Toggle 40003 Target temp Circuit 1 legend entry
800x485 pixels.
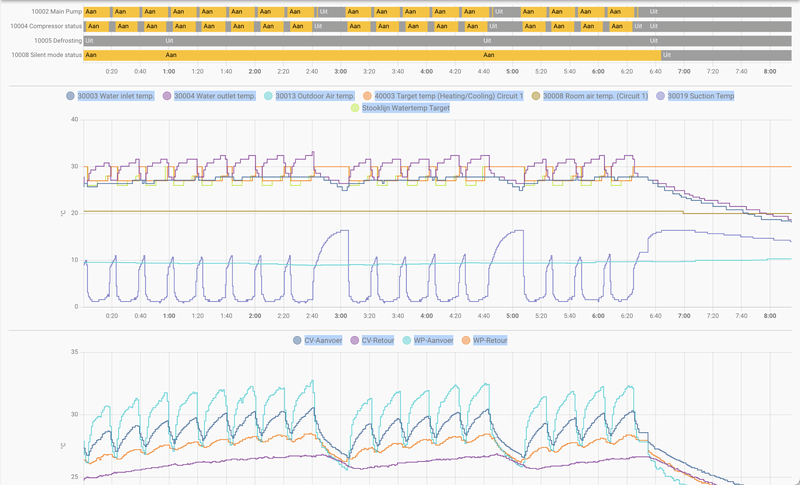click(x=443, y=96)
